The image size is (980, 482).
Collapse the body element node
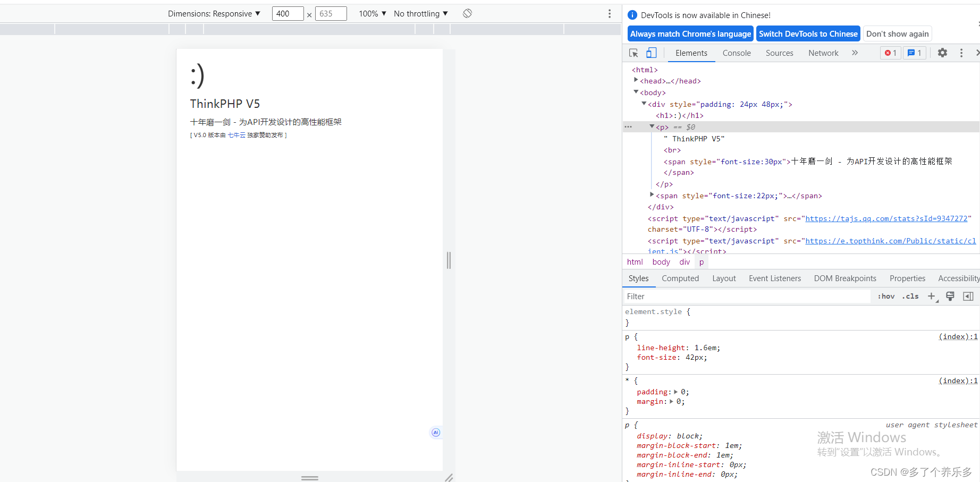pyautogui.click(x=636, y=92)
